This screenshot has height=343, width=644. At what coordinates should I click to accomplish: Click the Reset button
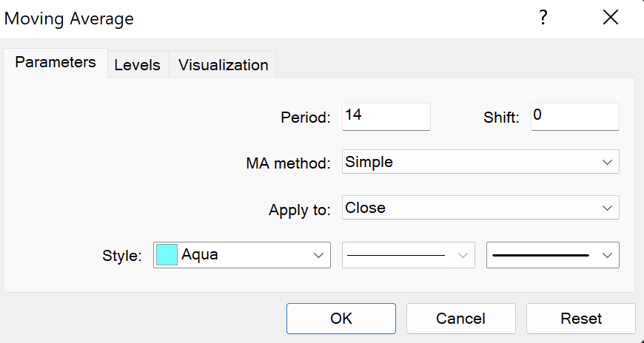[x=580, y=319]
